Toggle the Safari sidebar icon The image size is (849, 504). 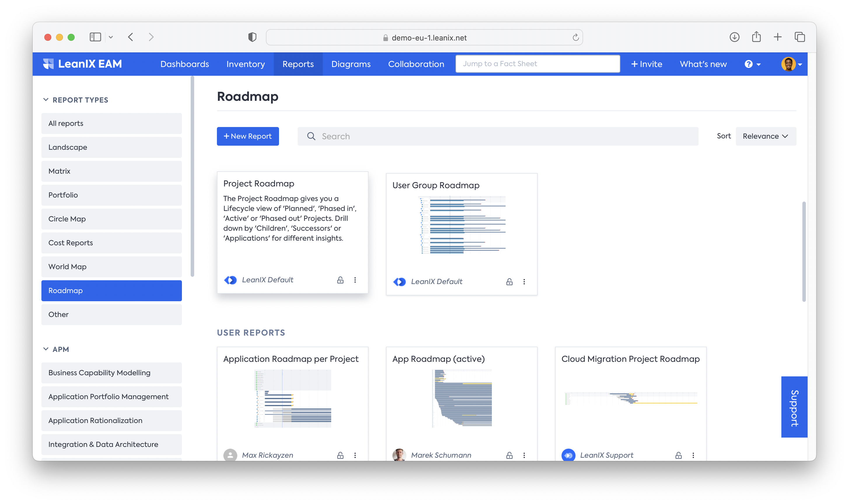click(95, 37)
